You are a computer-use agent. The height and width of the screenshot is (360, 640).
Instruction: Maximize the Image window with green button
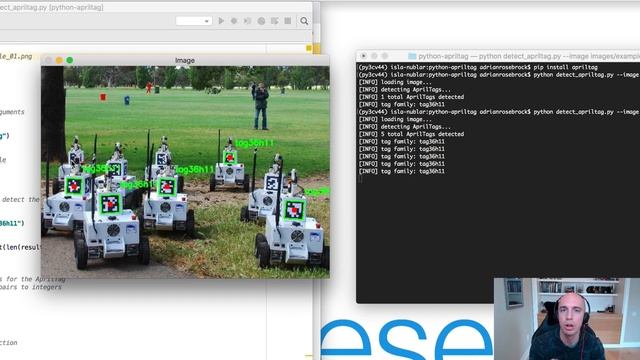pos(70,60)
